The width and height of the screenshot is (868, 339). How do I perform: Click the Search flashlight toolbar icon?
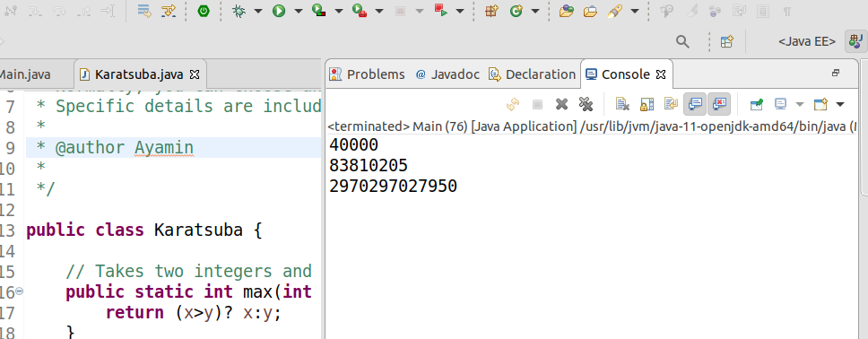[x=615, y=11]
